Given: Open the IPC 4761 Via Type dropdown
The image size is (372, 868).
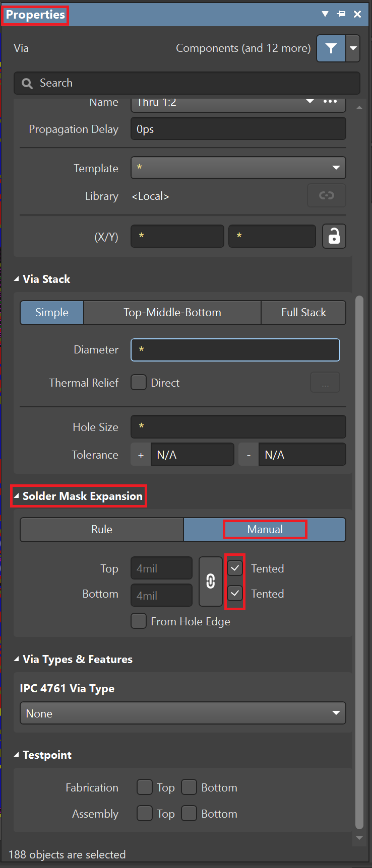Looking at the screenshot, I should coord(182,713).
